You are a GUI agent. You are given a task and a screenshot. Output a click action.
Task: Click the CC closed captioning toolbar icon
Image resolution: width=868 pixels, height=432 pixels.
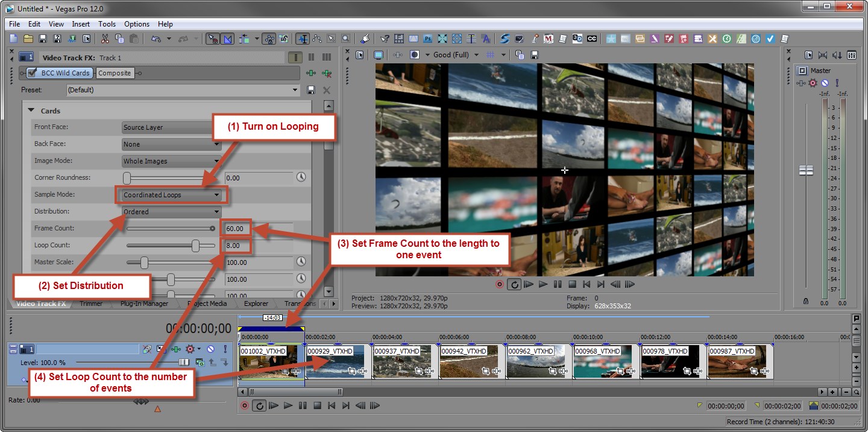[x=592, y=39]
